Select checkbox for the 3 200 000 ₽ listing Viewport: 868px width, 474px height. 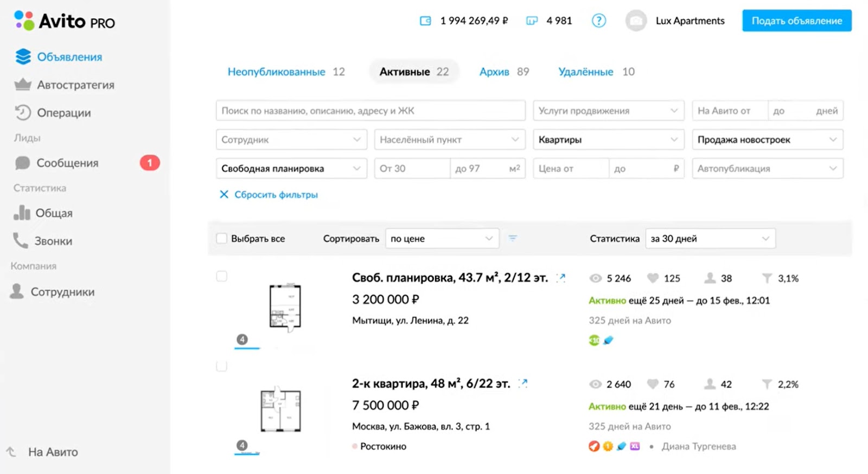pyautogui.click(x=221, y=276)
